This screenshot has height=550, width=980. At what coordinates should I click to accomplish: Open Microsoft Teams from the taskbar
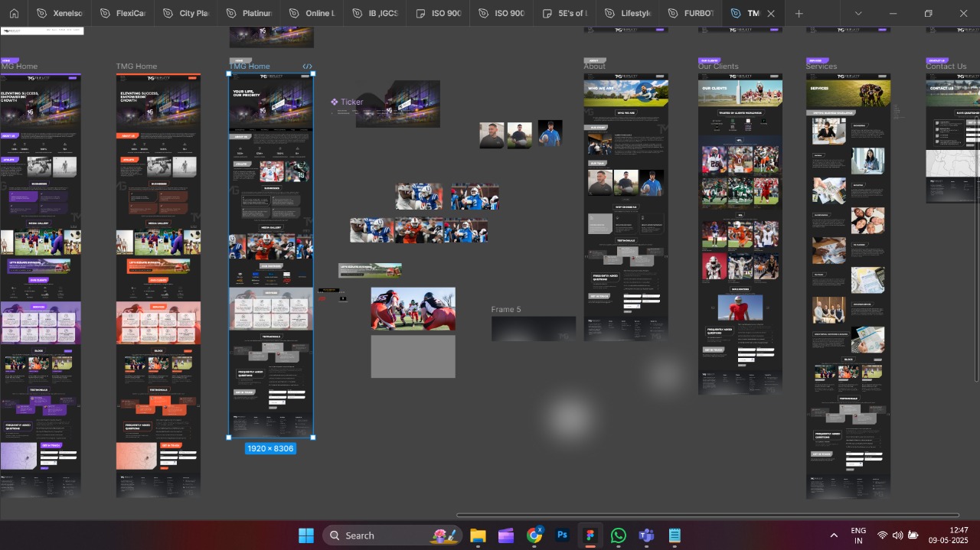(647, 535)
